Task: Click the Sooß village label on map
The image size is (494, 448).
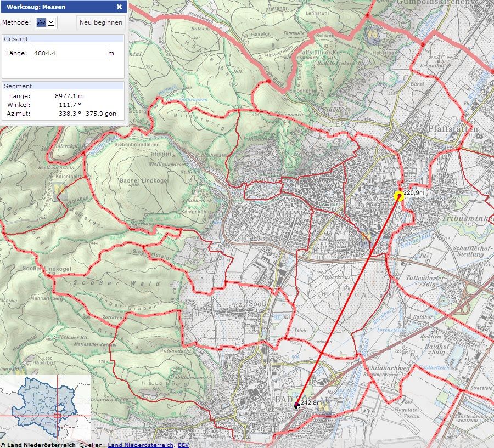Action: point(257,304)
